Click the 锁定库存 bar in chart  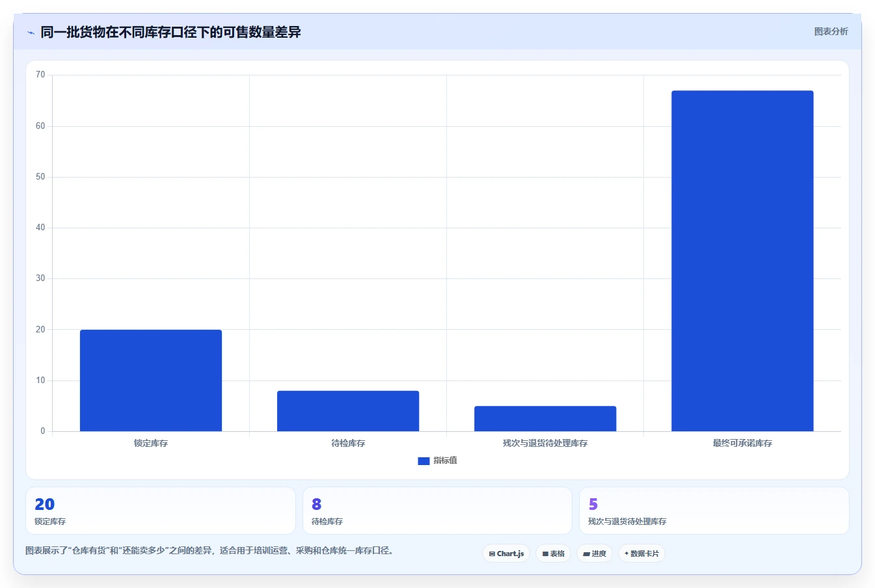pyautogui.click(x=151, y=381)
